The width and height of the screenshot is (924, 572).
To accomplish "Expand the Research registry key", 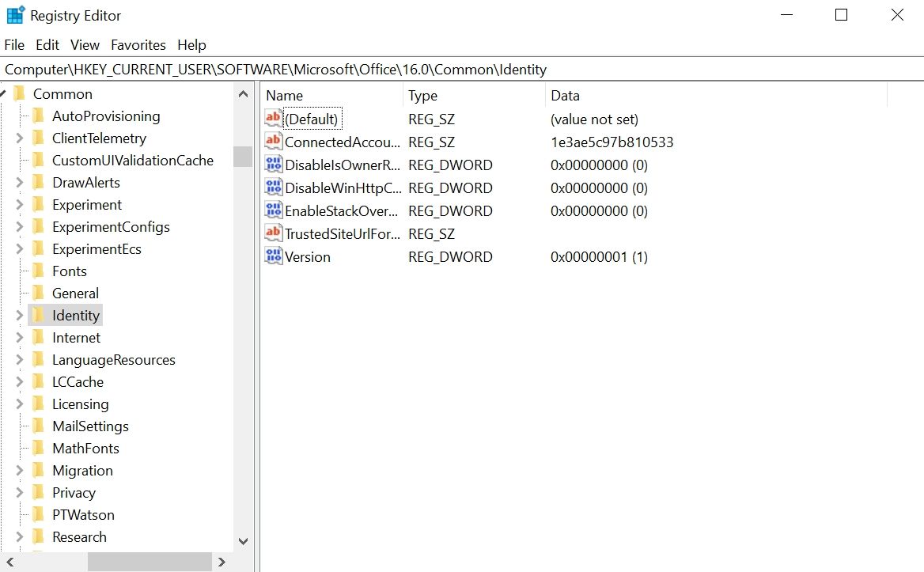I will tap(20, 536).
